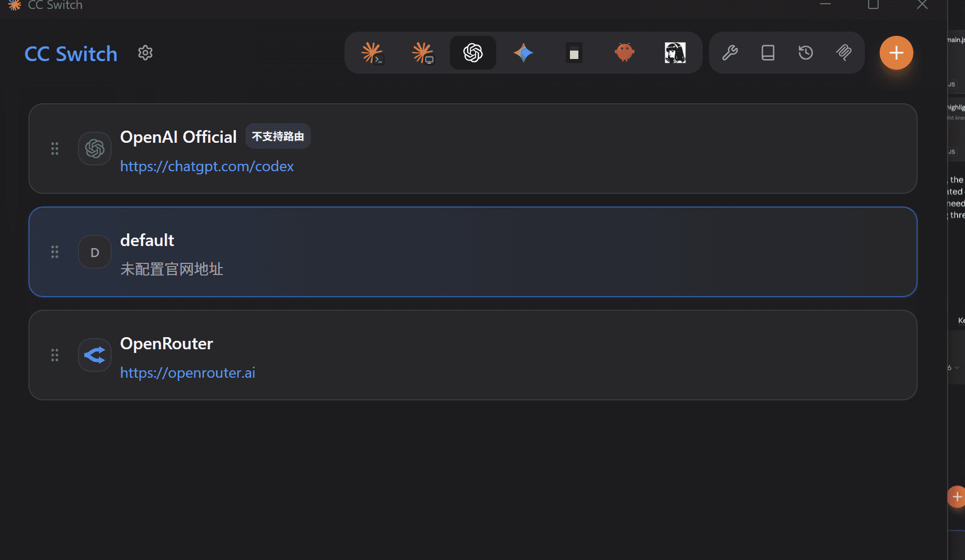Select the OpenAI Official provider name

(x=179, y=137)
